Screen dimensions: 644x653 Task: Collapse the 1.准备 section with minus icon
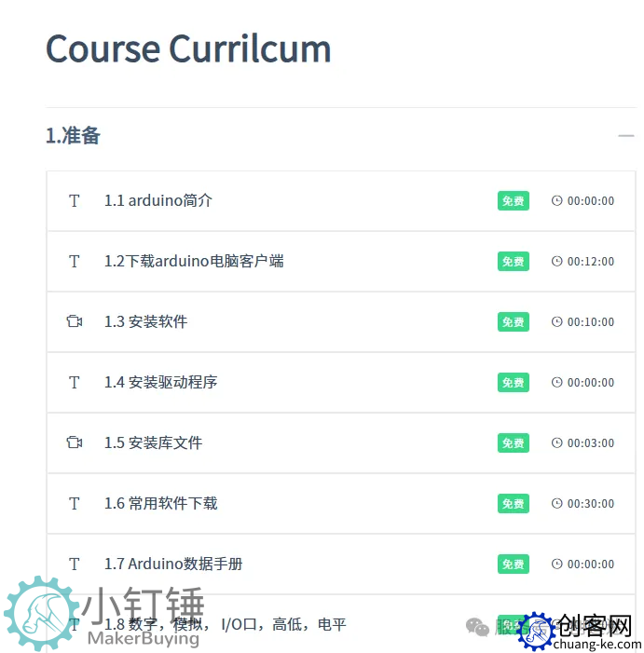[625, 136]
